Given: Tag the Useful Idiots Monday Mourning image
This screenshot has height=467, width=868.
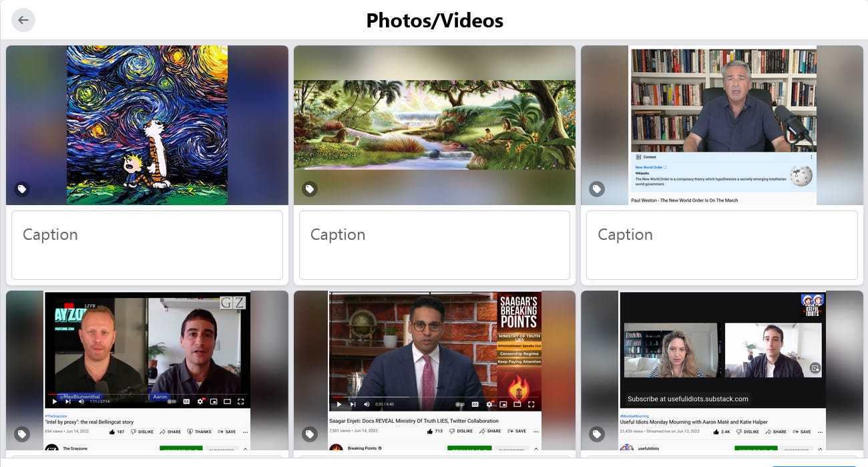Looking at the screenshot, I should (x=597, y=434).
